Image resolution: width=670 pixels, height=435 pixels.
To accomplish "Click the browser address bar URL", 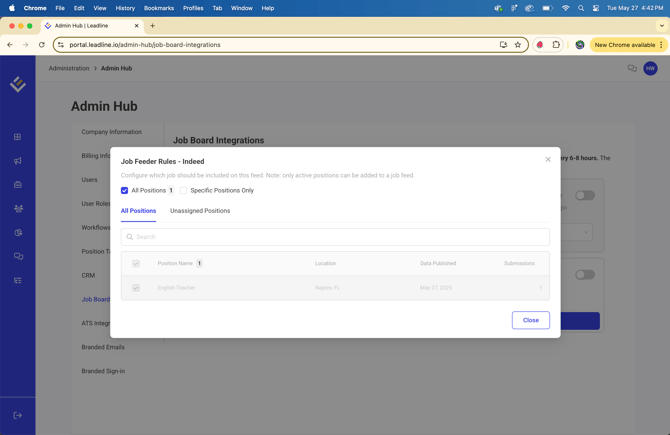I will click(145, 44).
